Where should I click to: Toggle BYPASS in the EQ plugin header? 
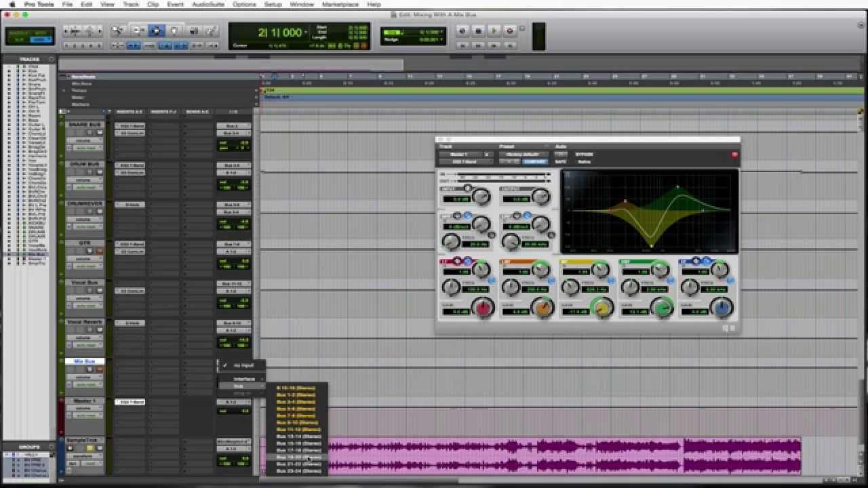click(x=583, y=154)
